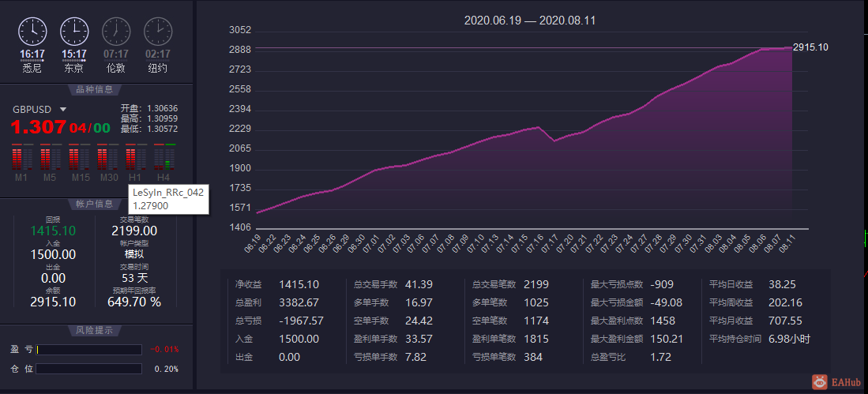
Task: Open the GBPUSD symbol dropdown arrow
Action: pyautogui.click(x=62, y=109)
